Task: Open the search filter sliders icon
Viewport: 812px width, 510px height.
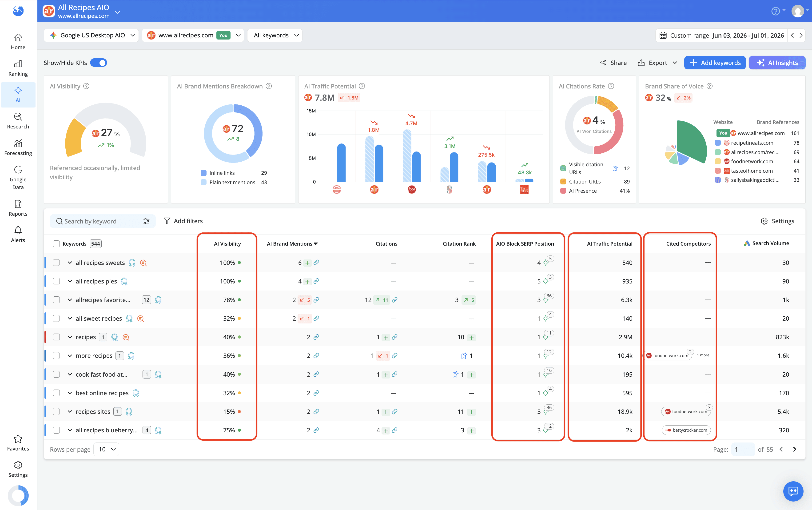Action: [x=146, y=221]
